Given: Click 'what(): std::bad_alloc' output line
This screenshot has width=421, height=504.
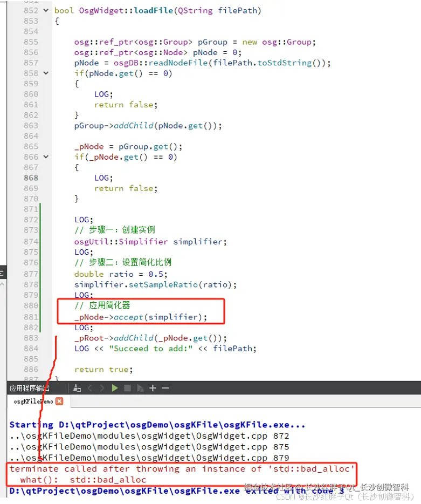Looking at the screenshot, I should click(x=83, y=480).
